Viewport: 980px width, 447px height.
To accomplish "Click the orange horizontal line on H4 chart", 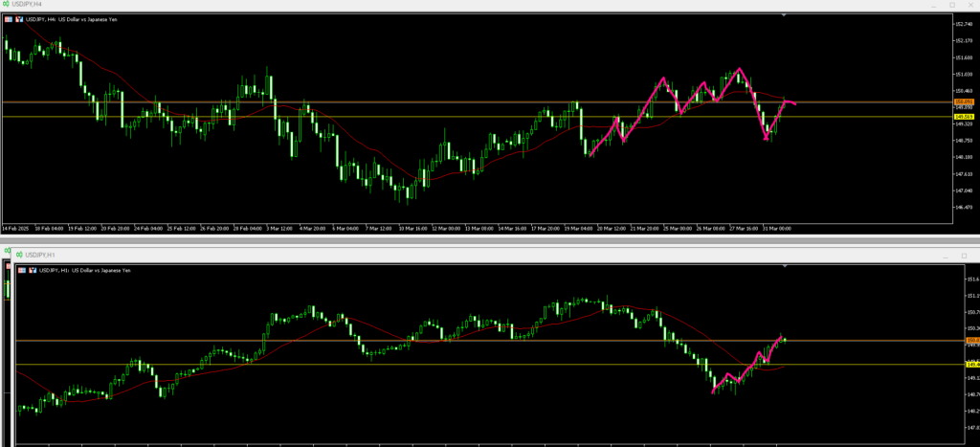I will coord(383,101).
